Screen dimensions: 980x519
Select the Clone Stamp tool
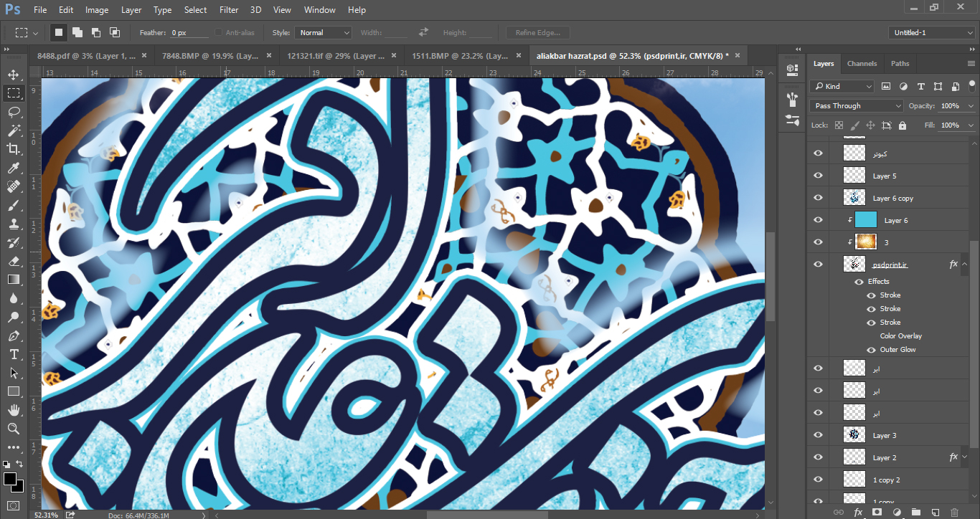[14, 224]
